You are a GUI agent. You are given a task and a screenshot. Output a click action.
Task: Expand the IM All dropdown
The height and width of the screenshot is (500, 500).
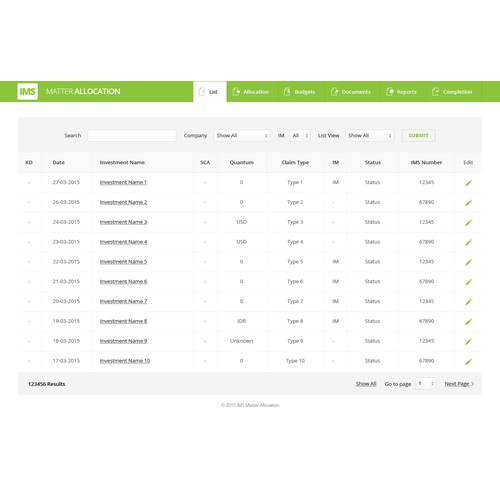(x=300, y=136)
